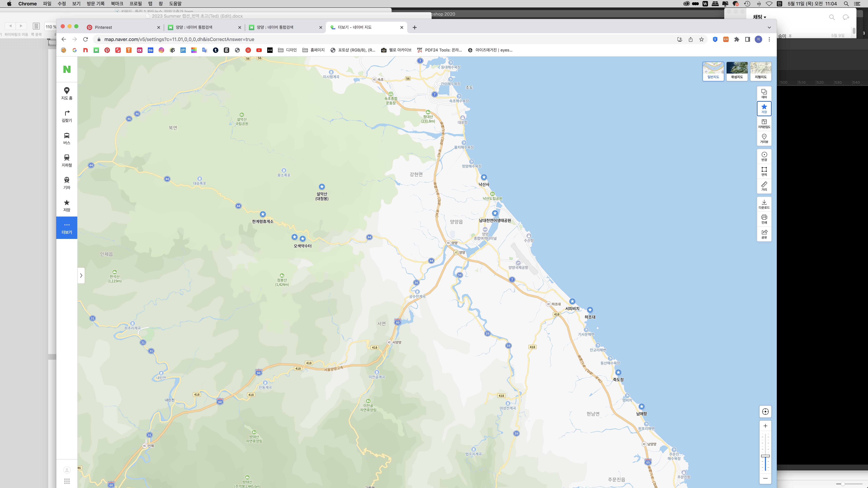Open the 공유 share map icon
The height and width of the screenshot is (488, 868).
(x=764, y=234)
